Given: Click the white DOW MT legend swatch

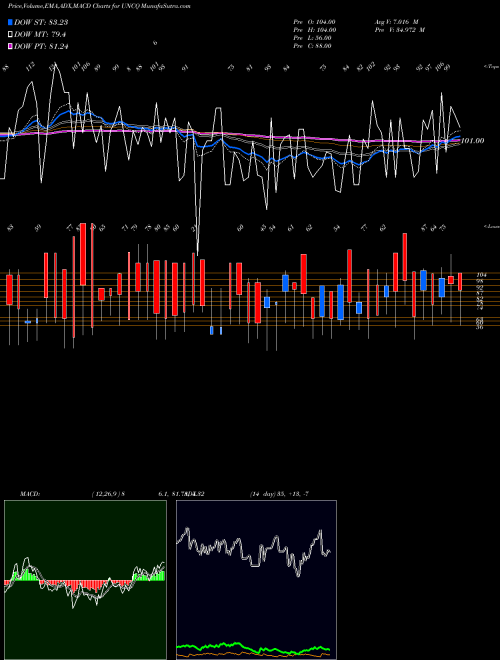Looking at the screenshot, I should point(11,35).
